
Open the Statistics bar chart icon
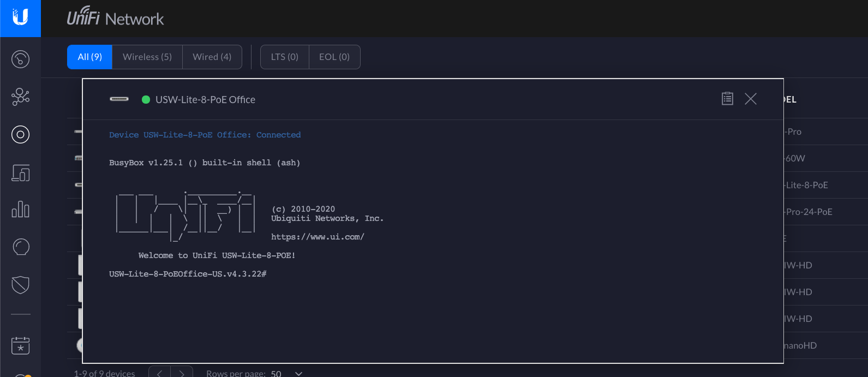point(20,210)
